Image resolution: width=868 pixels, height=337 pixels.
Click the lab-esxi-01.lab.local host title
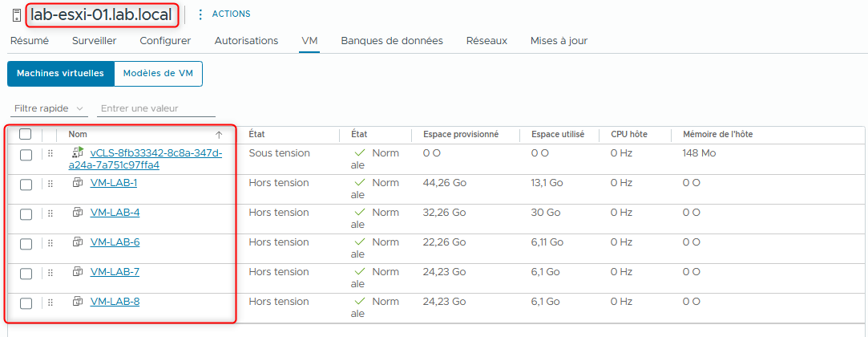point(101,14)
